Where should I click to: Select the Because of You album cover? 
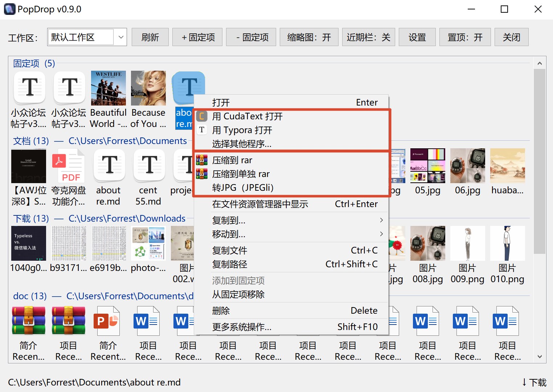point(148,88)
